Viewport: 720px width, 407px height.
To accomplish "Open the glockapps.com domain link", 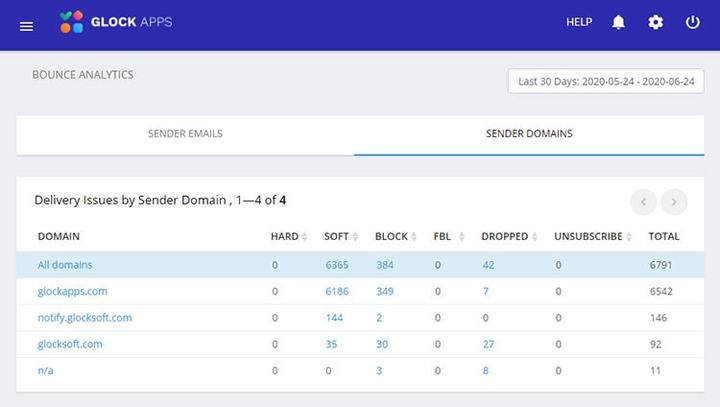I will point(72,292).
